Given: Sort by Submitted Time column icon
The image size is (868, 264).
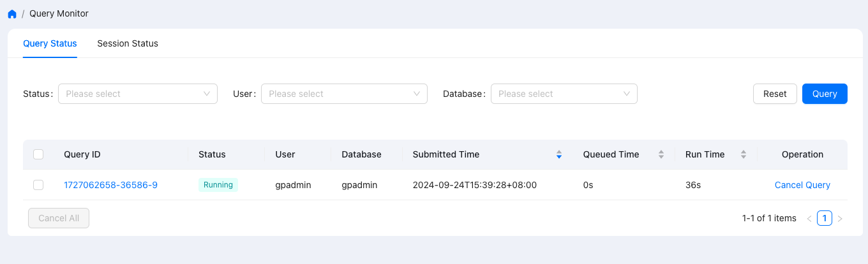Looking at the screenshot, I should [x=559, y=154].
